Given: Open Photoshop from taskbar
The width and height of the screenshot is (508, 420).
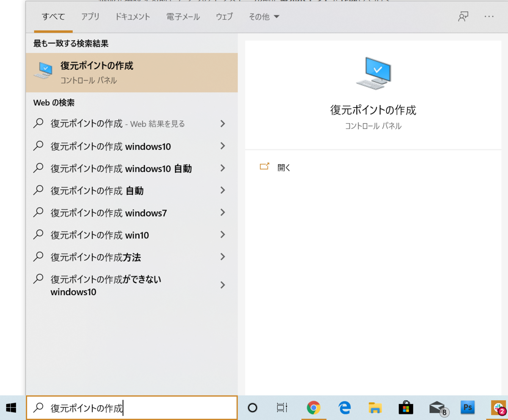Looking at the screenshot, I should (468, 408).
